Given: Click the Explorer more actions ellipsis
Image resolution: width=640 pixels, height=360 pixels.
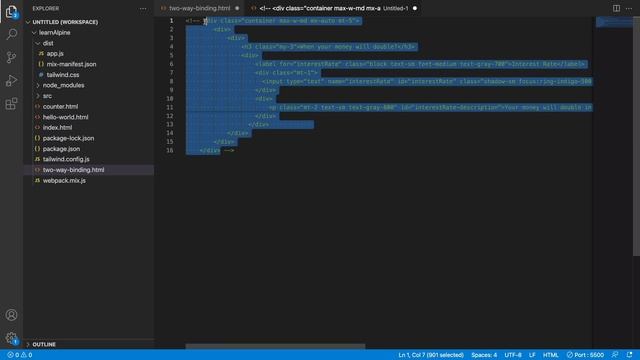Looking at the screenshot, I should click(x=143, y=8).
